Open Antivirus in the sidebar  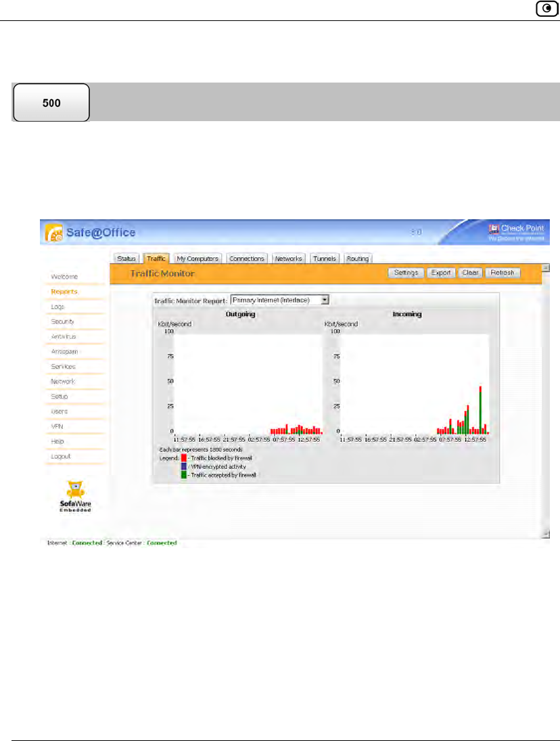click(64, 336)
